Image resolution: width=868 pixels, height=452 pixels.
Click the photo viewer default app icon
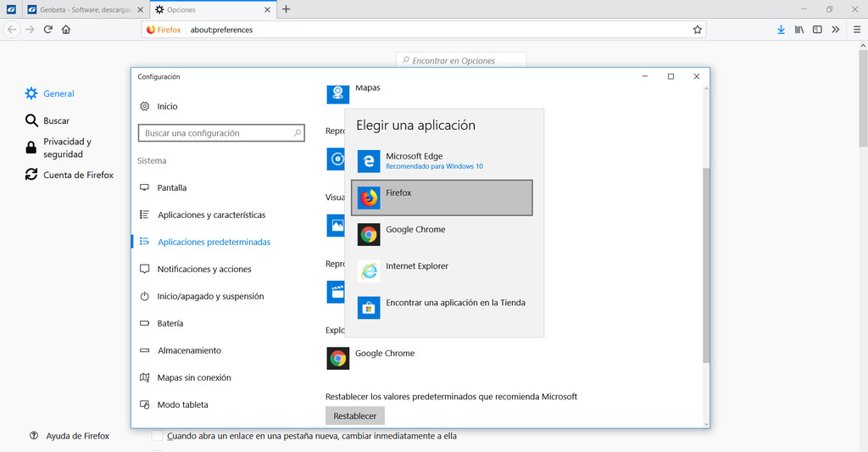click(x=336, y=226)
